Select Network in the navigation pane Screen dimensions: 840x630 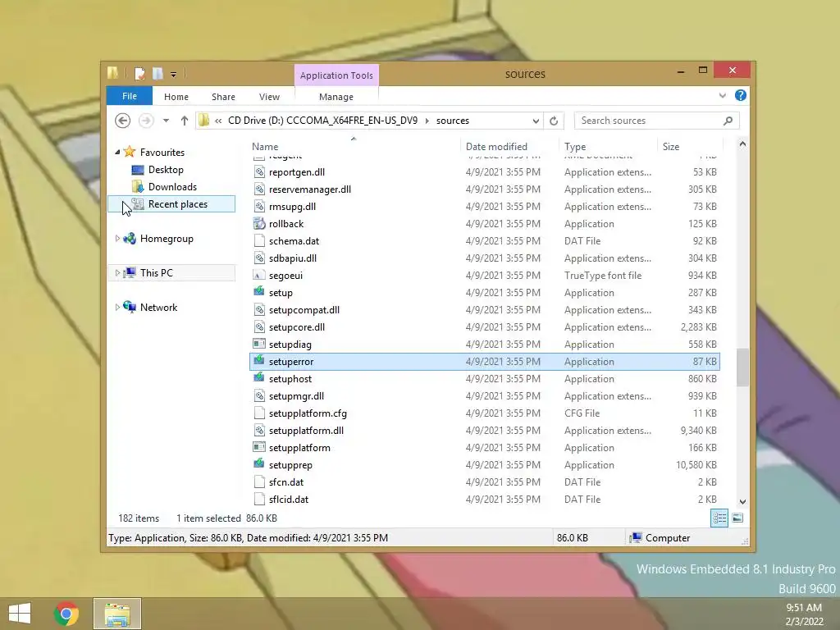158,307
